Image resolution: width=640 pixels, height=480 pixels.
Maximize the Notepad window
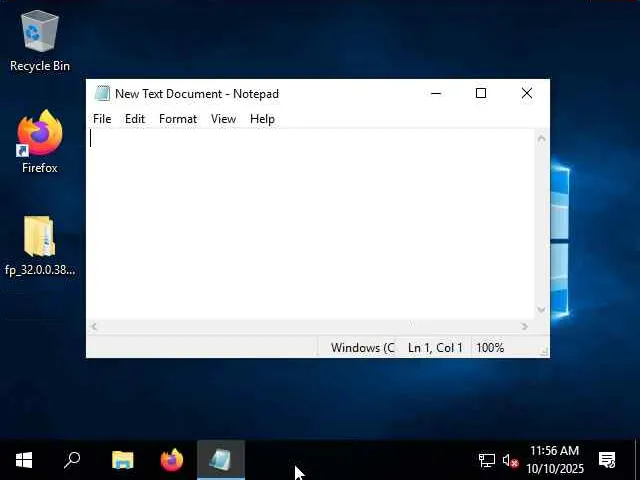click(481, 93)
